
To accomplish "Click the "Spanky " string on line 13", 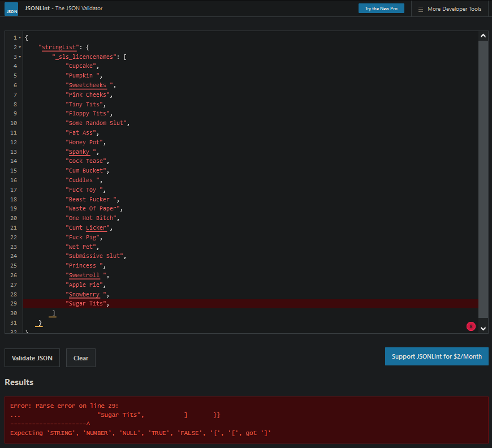I will (x=82, y=152).
